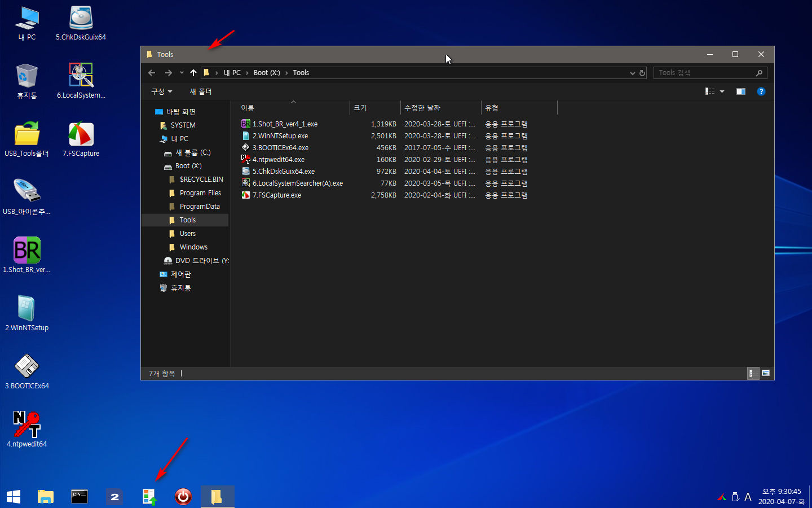Click the Tools 검색 search field

click(x=710, y=73)
